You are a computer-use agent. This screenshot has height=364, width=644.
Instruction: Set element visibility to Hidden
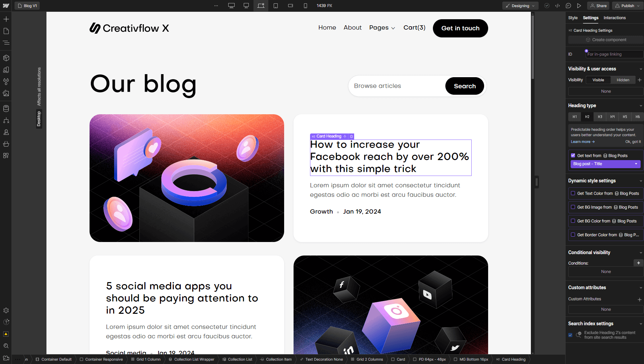(623, 80)
